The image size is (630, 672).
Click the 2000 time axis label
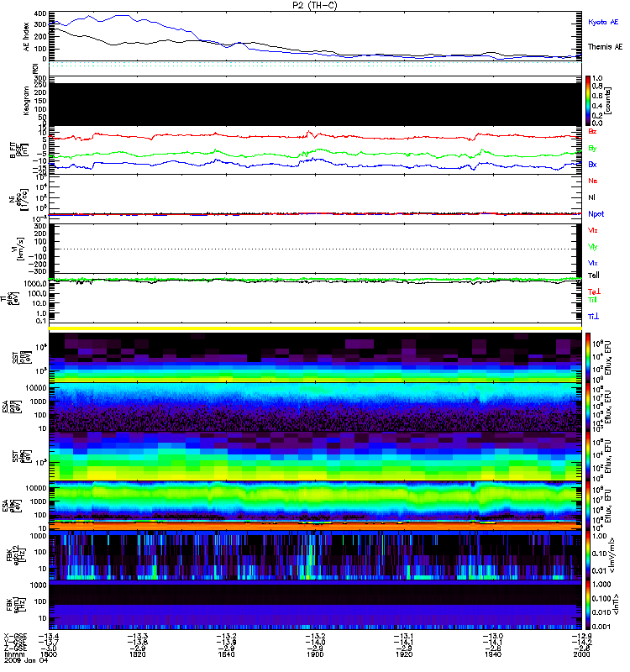pos(581,654)
